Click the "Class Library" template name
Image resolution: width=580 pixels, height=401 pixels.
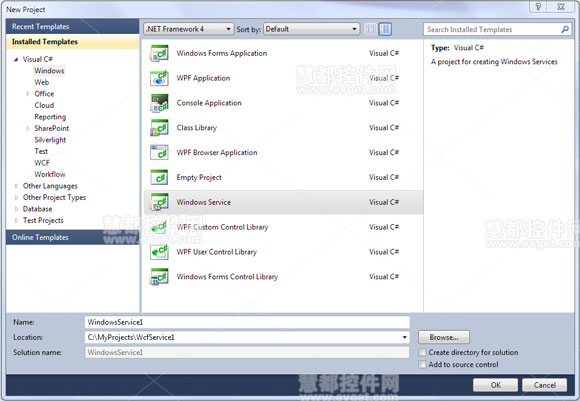coord(196,128)
